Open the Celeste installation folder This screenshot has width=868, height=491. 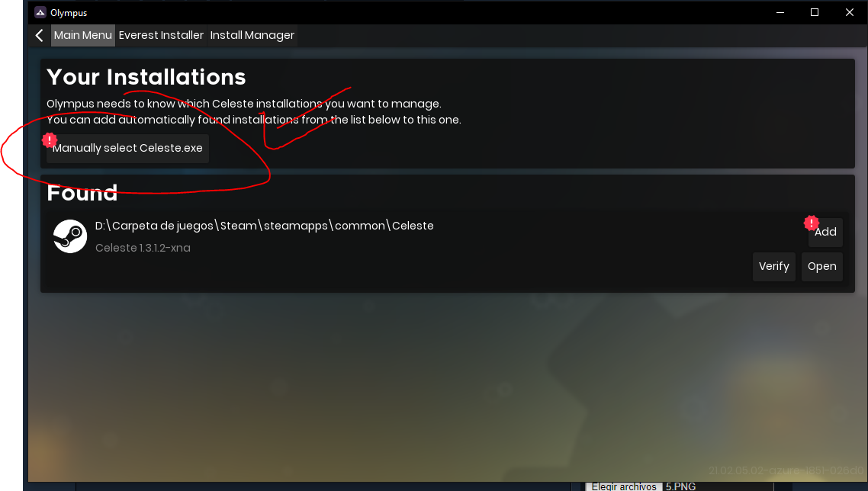coord(822,267)
